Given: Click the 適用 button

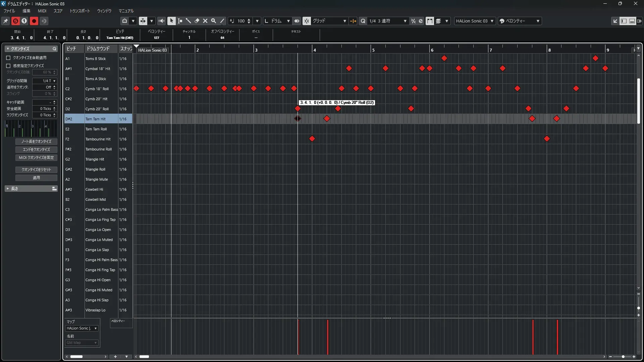Looking at the screenshot, I should tap(36, 178).
